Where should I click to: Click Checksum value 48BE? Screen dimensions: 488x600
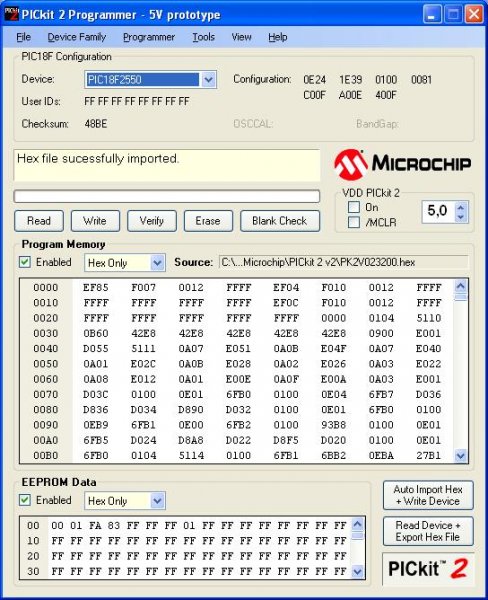pyautogui.click(x=96, y=124)
